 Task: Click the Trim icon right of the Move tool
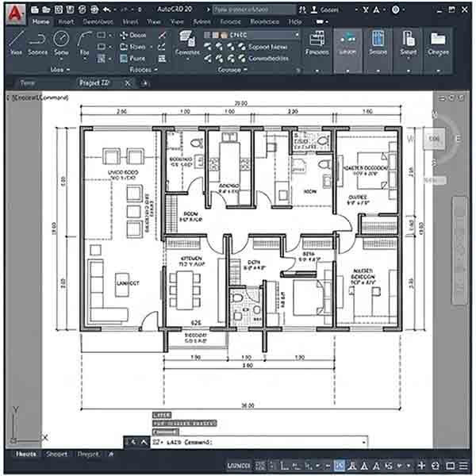pos(163,35)
